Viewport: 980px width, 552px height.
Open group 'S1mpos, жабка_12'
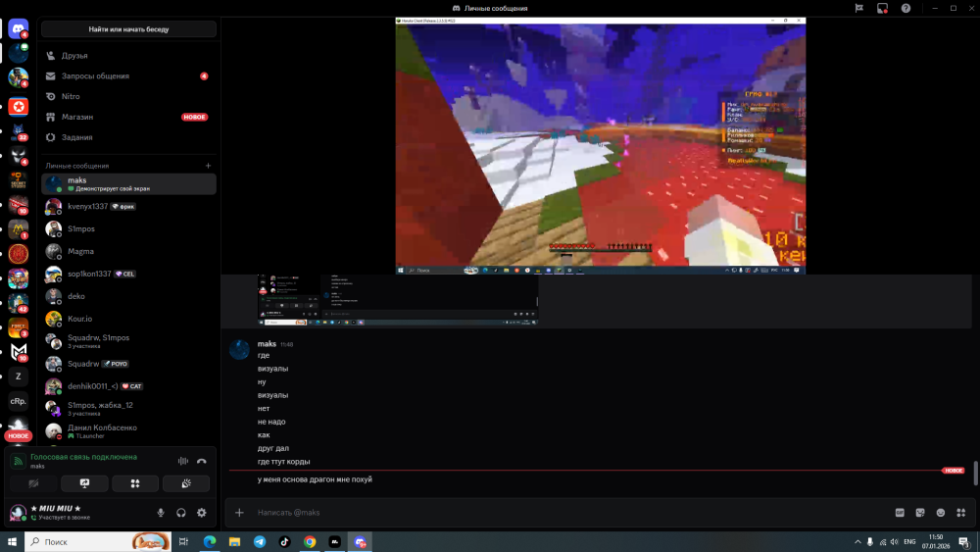point(128,409)
